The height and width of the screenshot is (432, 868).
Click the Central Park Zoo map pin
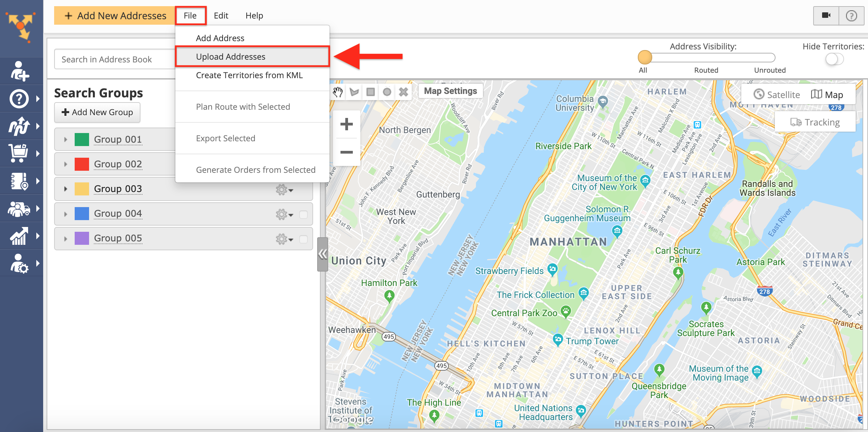coord(566,312)
